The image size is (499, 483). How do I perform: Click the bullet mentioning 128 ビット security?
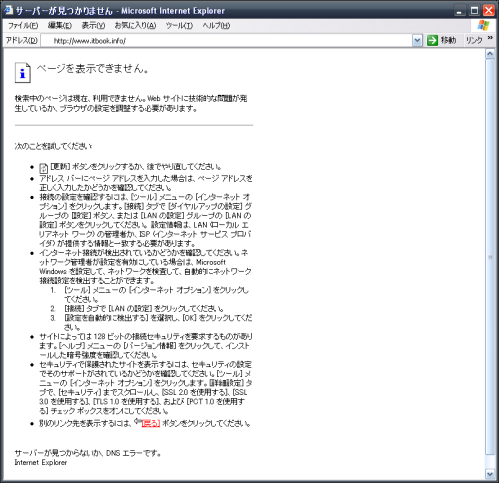146,346
